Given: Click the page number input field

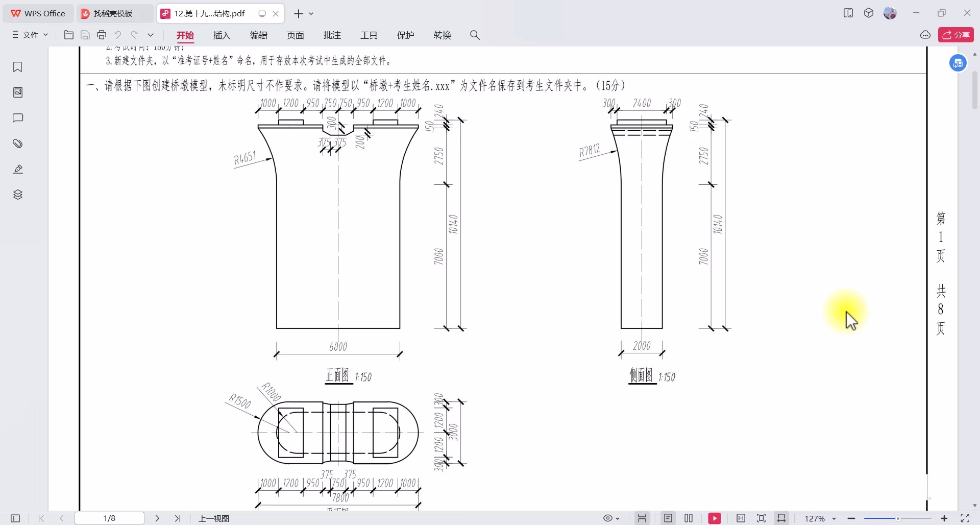Looking at the screenshot, I should [109, 518].
